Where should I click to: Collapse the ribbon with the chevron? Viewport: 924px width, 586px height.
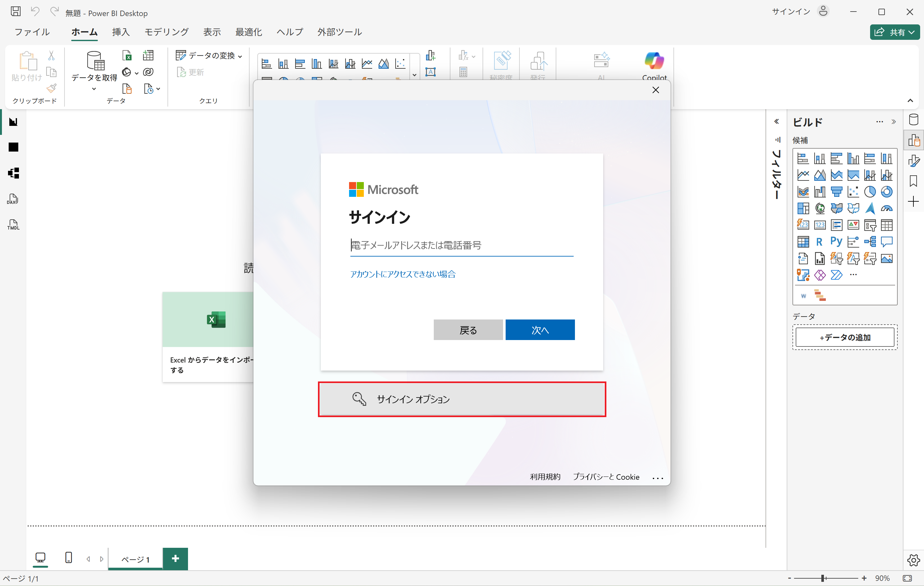click(x=910, y=101)
